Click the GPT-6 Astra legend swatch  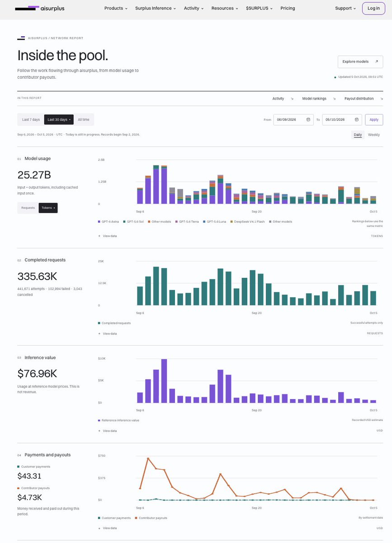coord(99,222)
